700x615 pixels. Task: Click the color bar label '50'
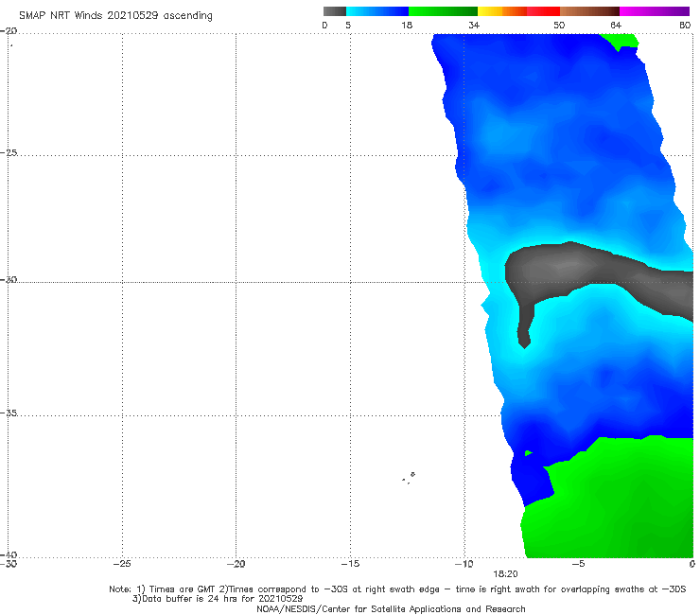point(559,26)
